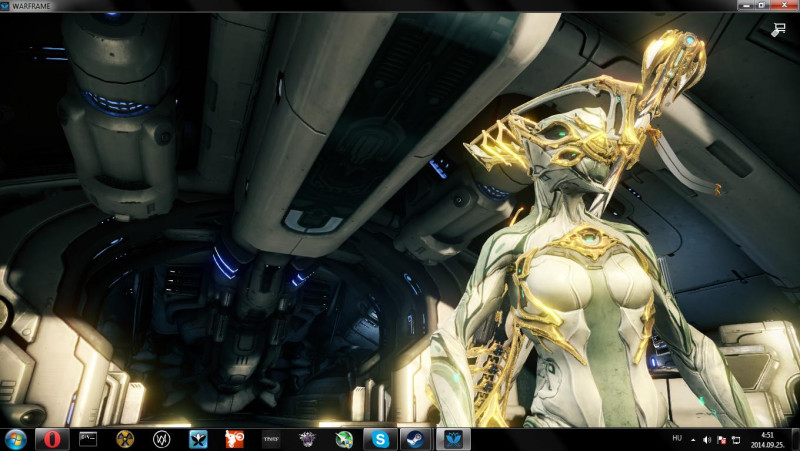
Task: Click the Show Desktop strip
Action: 795,439
